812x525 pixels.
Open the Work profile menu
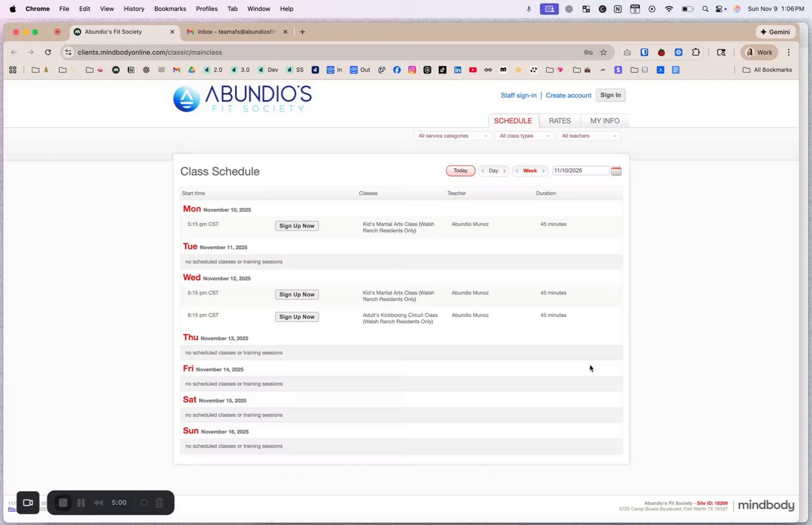coord(759,52)
